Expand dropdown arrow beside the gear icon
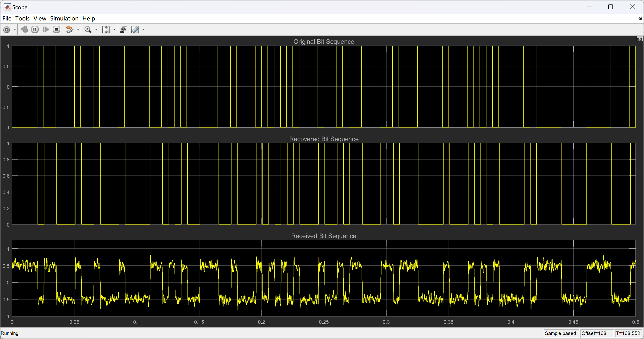The height and width of the screenshot is (339, 644). click(x=15, y=29)
